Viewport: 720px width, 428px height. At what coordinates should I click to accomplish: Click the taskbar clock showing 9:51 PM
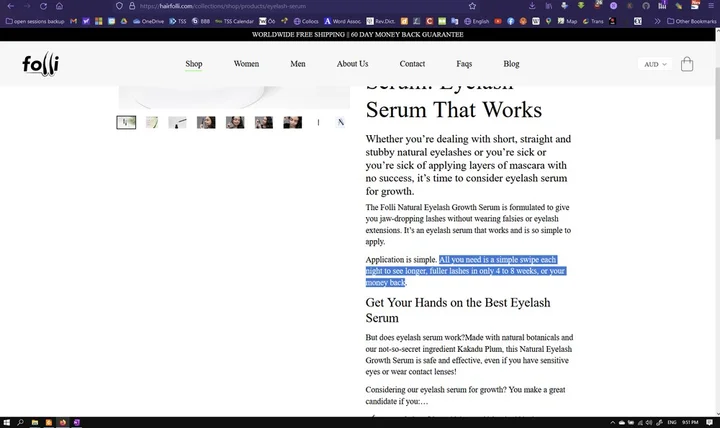(x=690, y=422)
